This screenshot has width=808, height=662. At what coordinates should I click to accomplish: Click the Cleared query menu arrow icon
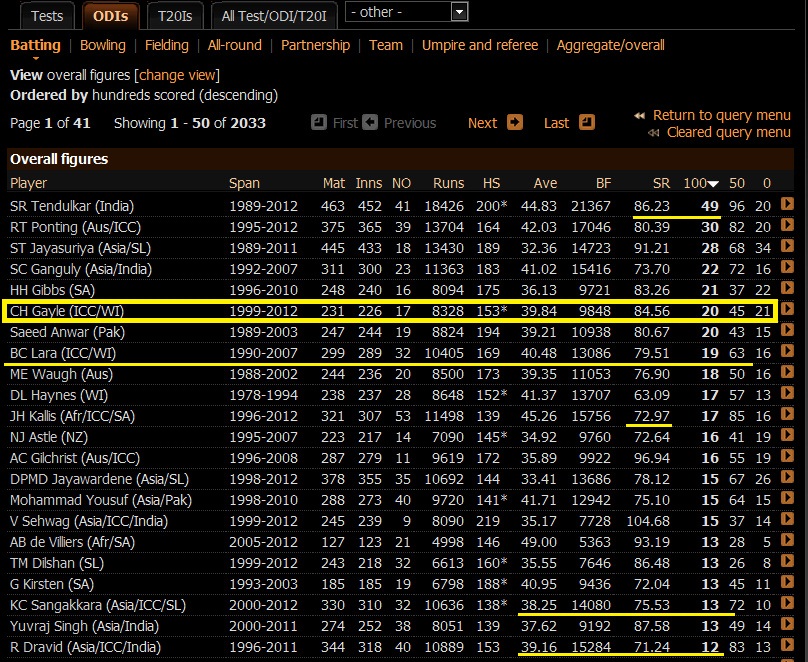[653, 133]
